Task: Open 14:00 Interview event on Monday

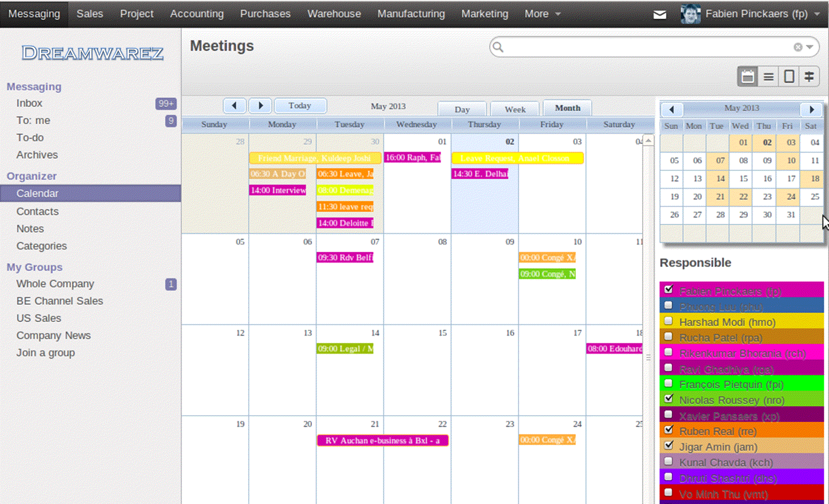Action: coord(278,190)
